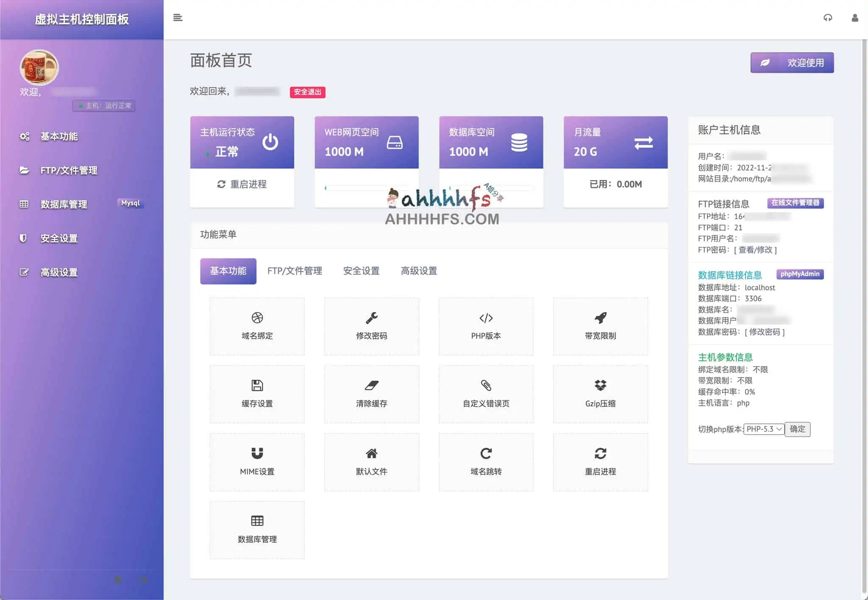Click the WEB网页空间 usage progress bar
This screenshot has width=868, height=600.
[x=366, y=188]
